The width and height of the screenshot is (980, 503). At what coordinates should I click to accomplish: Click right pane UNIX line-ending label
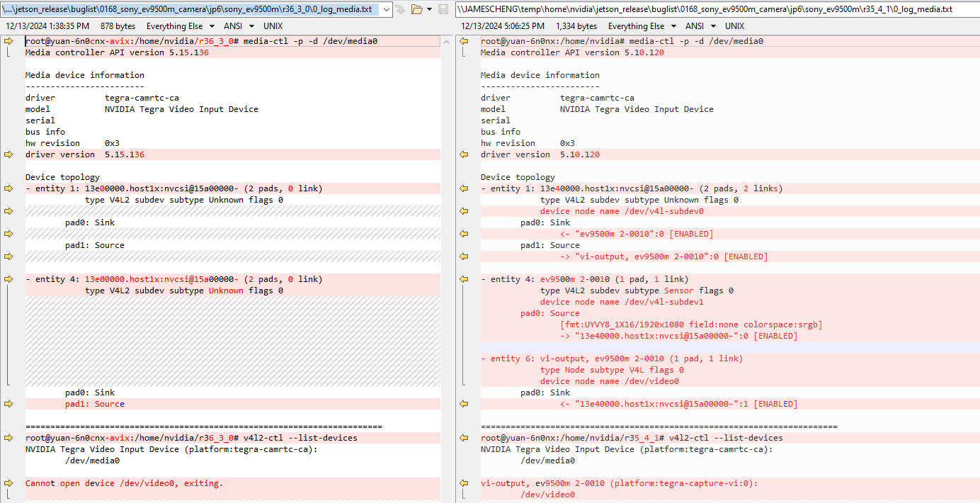[734, 26]
